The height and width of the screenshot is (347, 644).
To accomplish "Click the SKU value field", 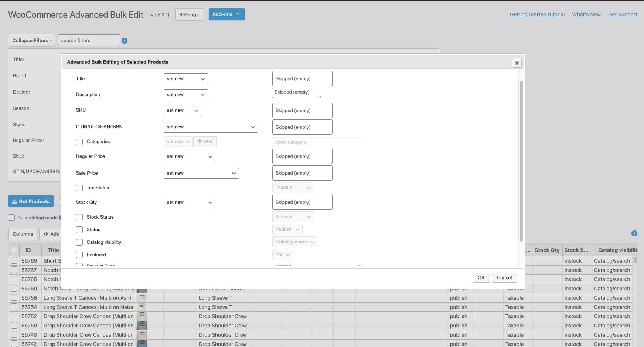I will click(302, 111).
